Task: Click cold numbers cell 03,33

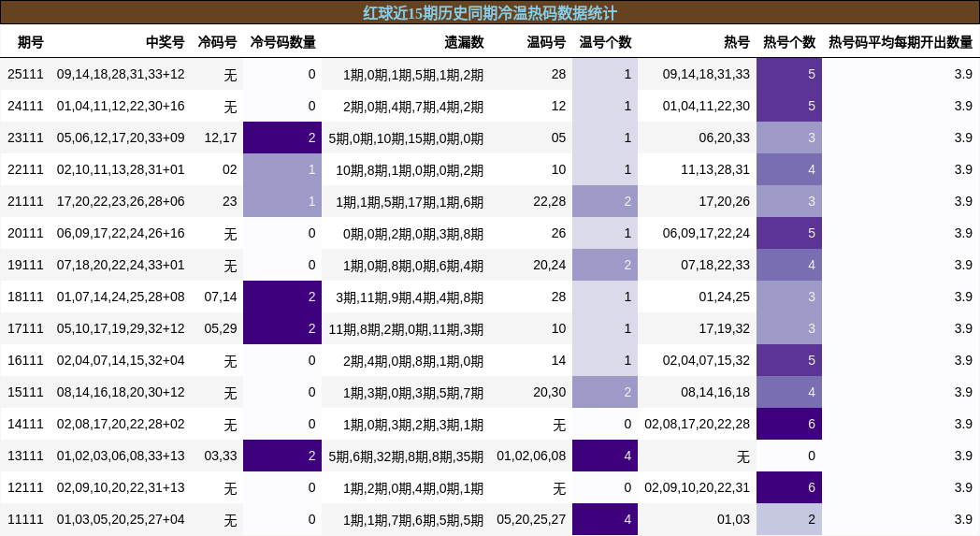Action: click(x=221, y=456)
